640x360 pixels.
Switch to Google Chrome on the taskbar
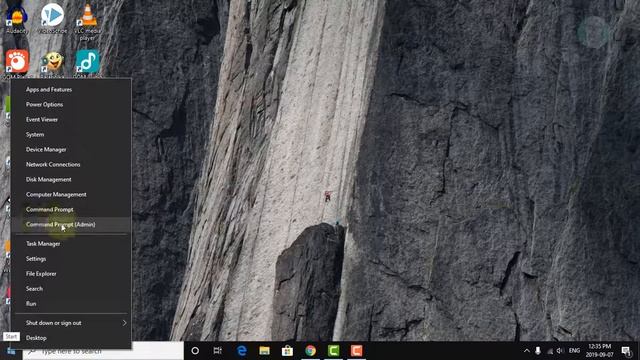coord(311,351)
